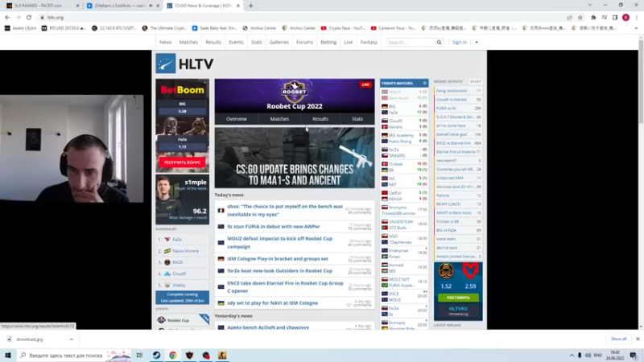Open Today's Matches settings gear
This screenshot has width=644, height=362.
425,83
